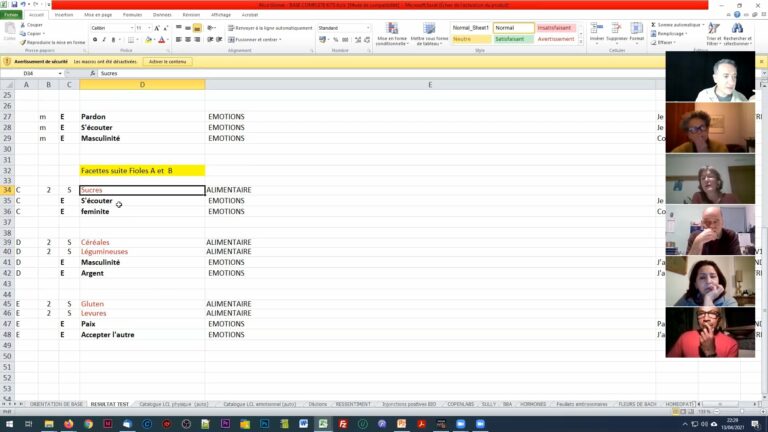768x432 pixels.
Task: Toggle center horizontal alignment
Action: pos(188,40)
